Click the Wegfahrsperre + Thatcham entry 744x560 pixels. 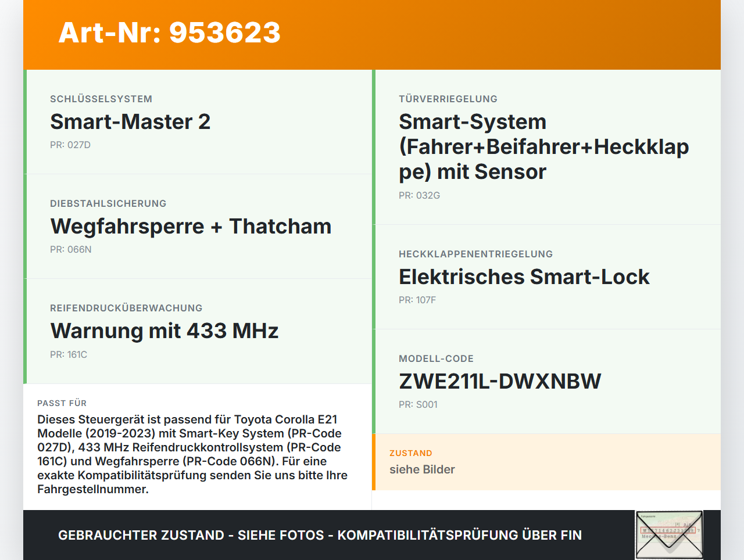(x=191, y=226)
